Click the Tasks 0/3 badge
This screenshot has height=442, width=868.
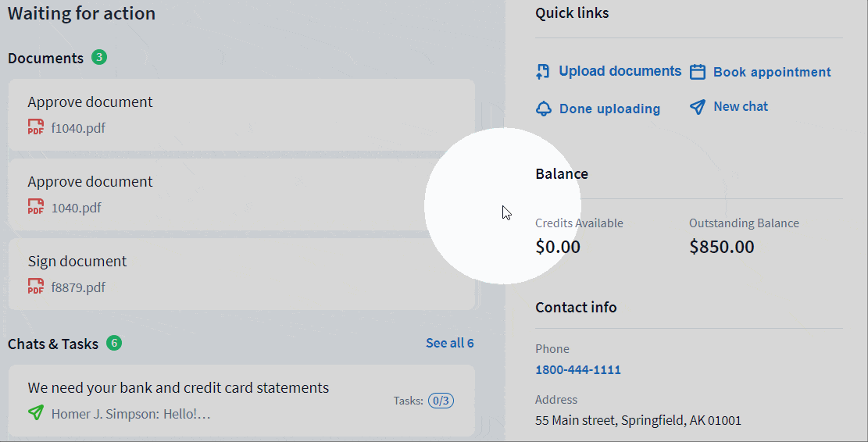[x=441, y=401]
